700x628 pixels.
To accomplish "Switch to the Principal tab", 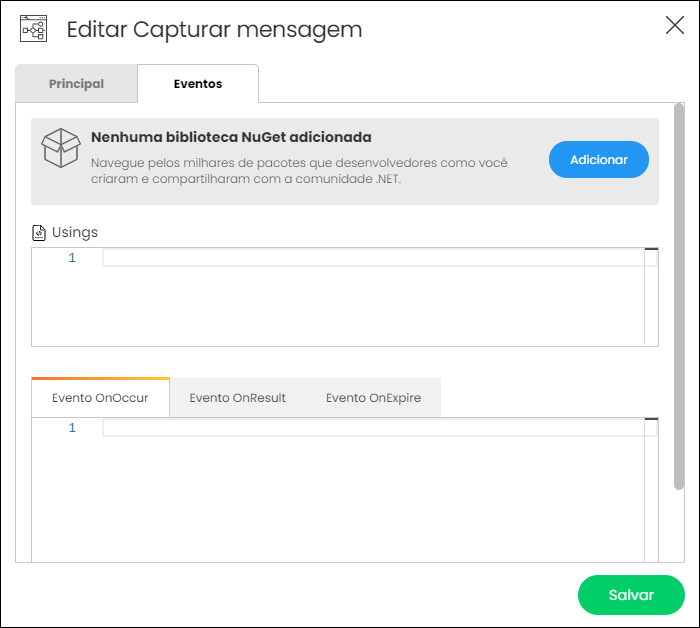I will point(76,83).
